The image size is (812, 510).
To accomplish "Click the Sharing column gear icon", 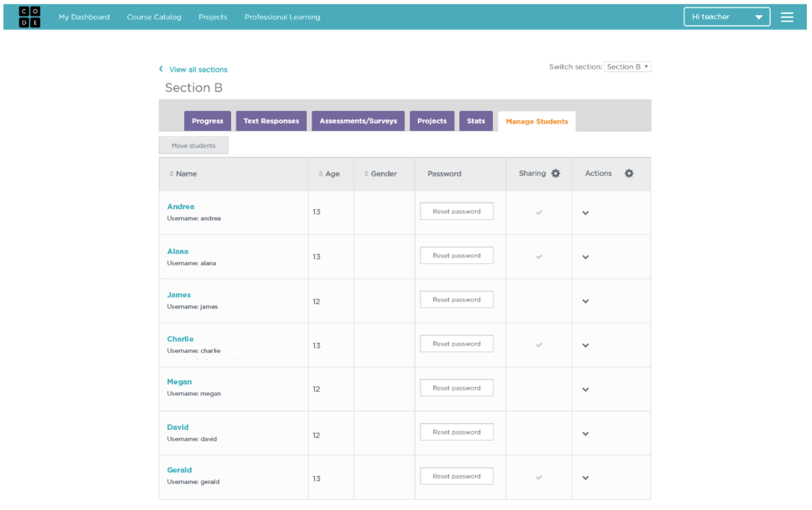I will coord(555,173).
